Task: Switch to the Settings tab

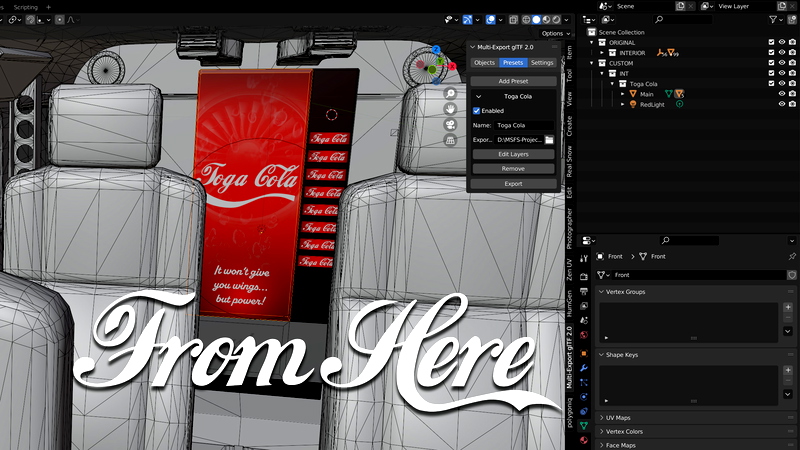Action: 542,62
